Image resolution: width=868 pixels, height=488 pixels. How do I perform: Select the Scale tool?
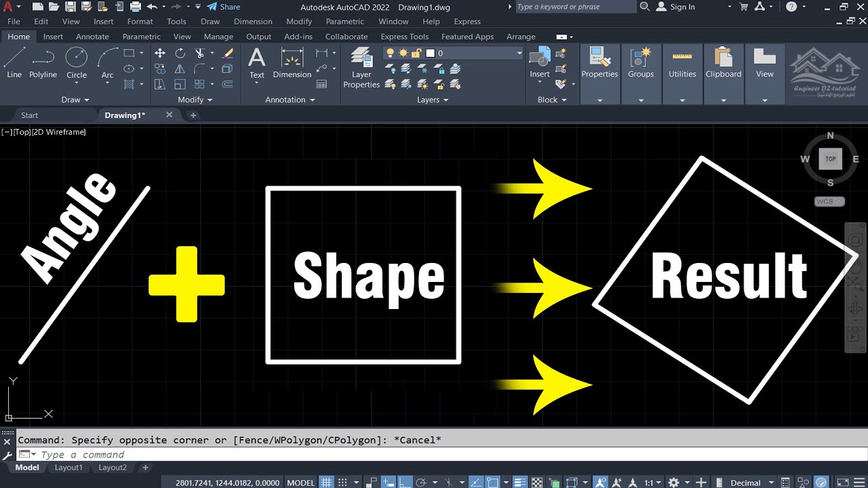pos(180,84)
